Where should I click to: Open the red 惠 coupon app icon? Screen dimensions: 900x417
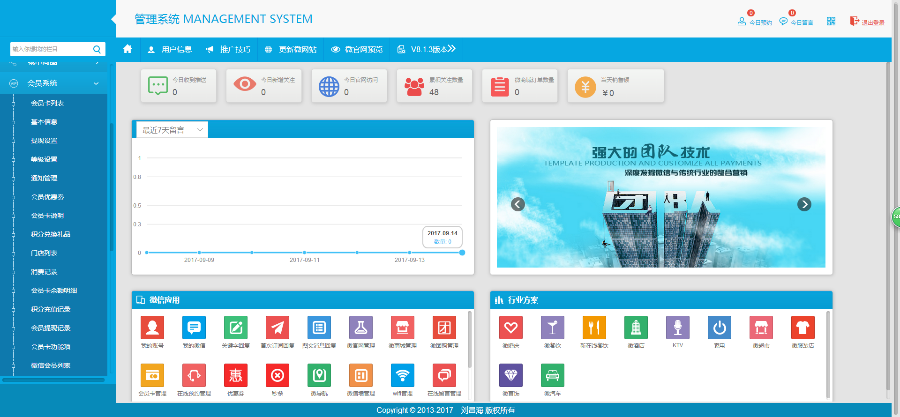coord(236,375)
